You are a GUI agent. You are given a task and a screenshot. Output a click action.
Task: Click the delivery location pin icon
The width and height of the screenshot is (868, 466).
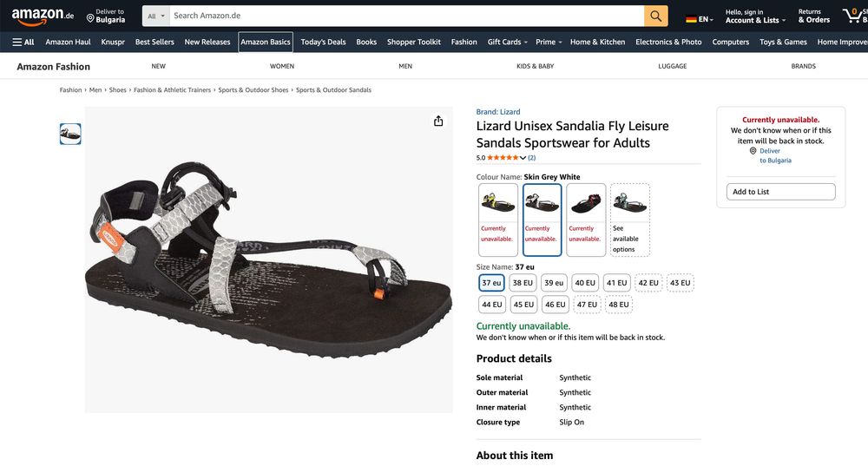(x=90, y=17)
